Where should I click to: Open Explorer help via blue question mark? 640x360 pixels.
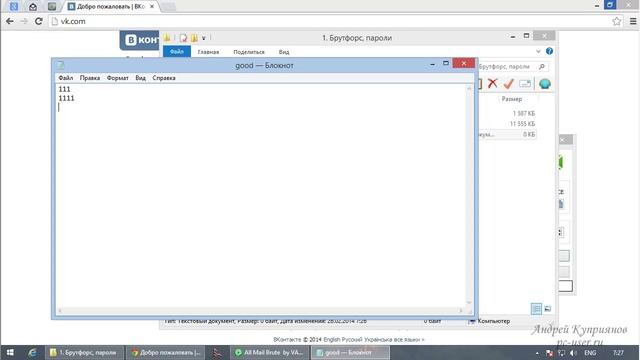coord(549,51)
